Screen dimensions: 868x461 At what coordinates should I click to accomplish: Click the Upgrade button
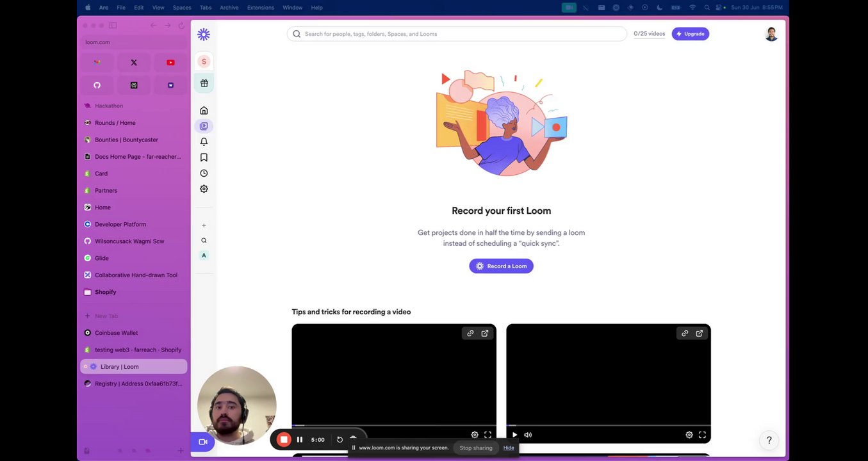point(690,34)
